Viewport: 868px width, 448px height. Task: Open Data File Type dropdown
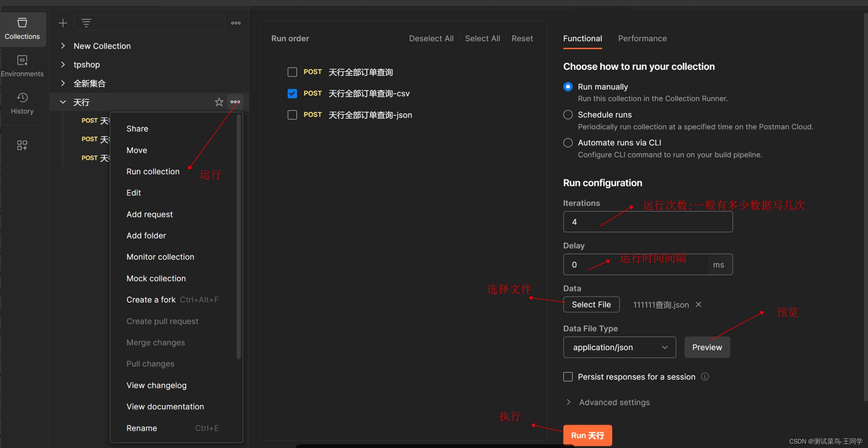point(619,347)
